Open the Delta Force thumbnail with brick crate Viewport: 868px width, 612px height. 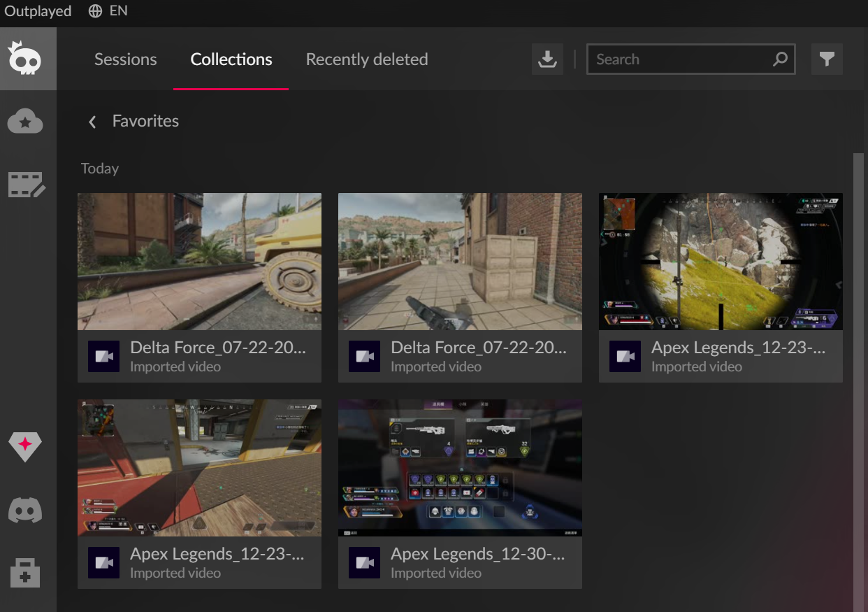coord(460,262)
